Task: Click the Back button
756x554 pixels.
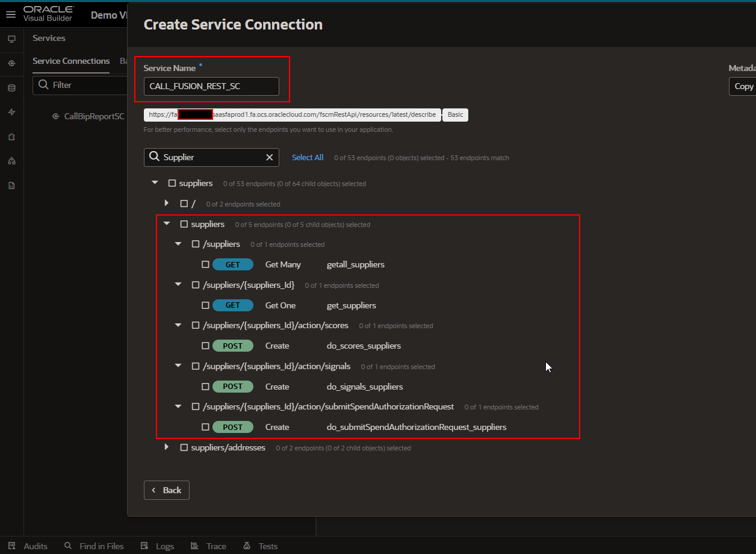Action: pos(167,490)
